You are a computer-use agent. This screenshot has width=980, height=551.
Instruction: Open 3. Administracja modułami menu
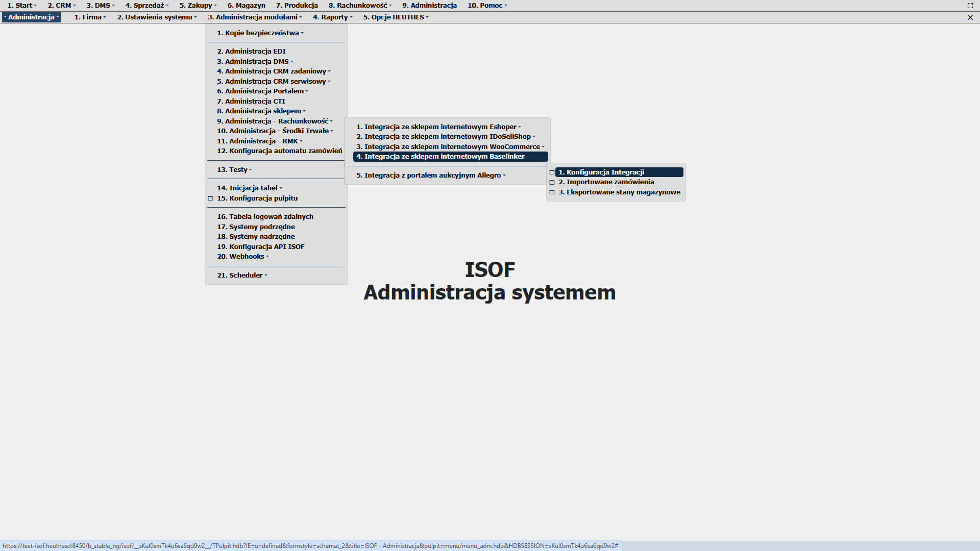click(255, 17)
